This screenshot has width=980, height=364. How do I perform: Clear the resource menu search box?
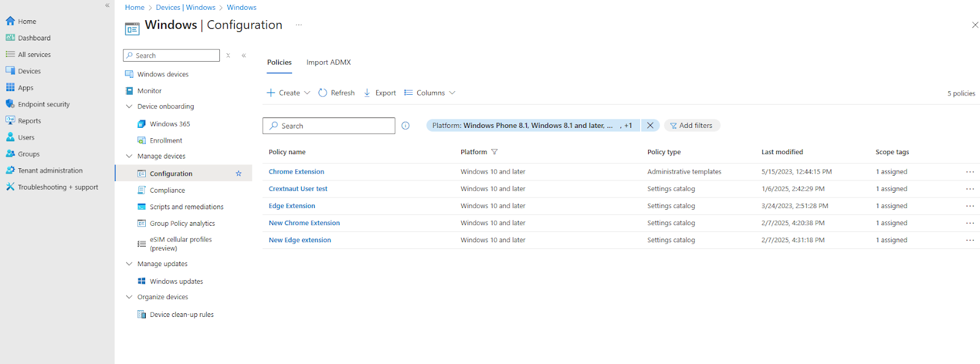pos(228,55)
